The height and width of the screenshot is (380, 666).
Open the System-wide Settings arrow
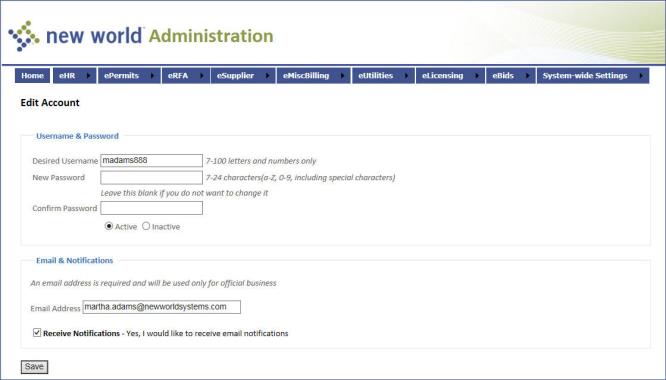(641, 76)
